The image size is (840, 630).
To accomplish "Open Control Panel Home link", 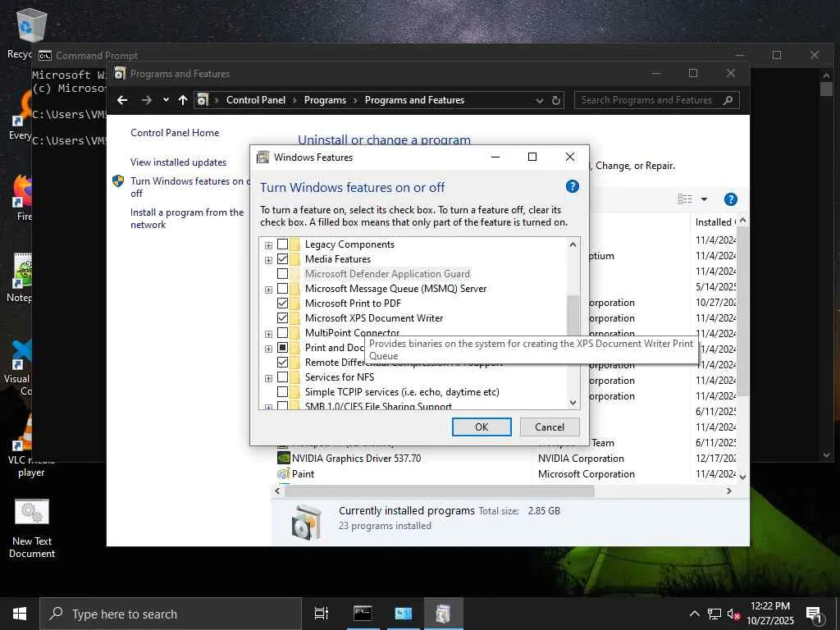I will [x=175, y=133].
